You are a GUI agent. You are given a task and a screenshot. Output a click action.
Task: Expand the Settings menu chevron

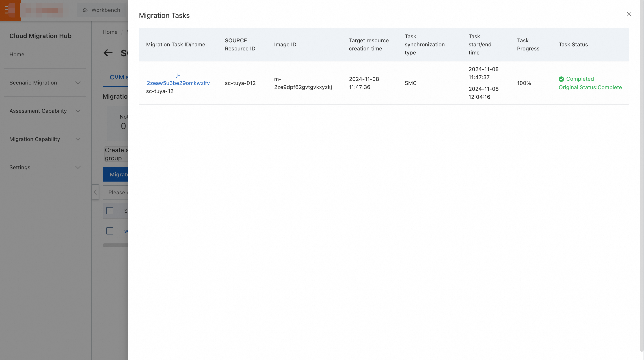pos(78,167)
